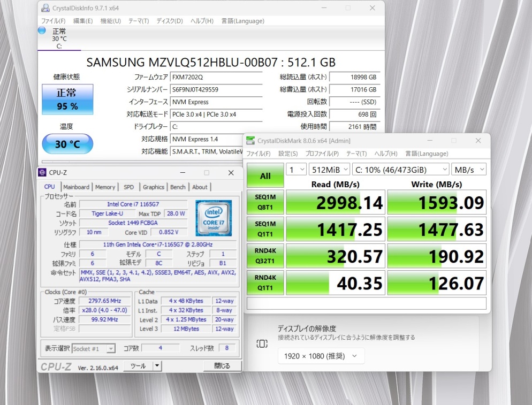Click the CrystalDiskInfo title bar app icon
This screenshot has width=532, height=405.
45,8
